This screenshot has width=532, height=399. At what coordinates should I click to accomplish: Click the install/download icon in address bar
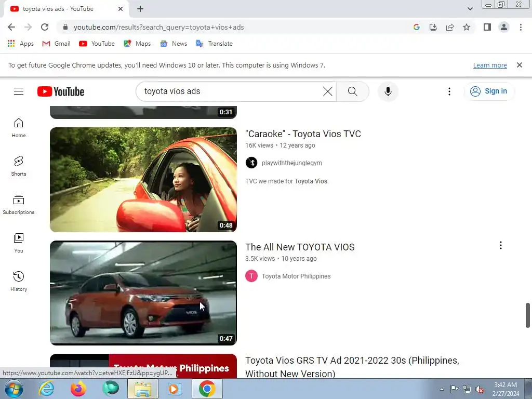pos(433,27)
